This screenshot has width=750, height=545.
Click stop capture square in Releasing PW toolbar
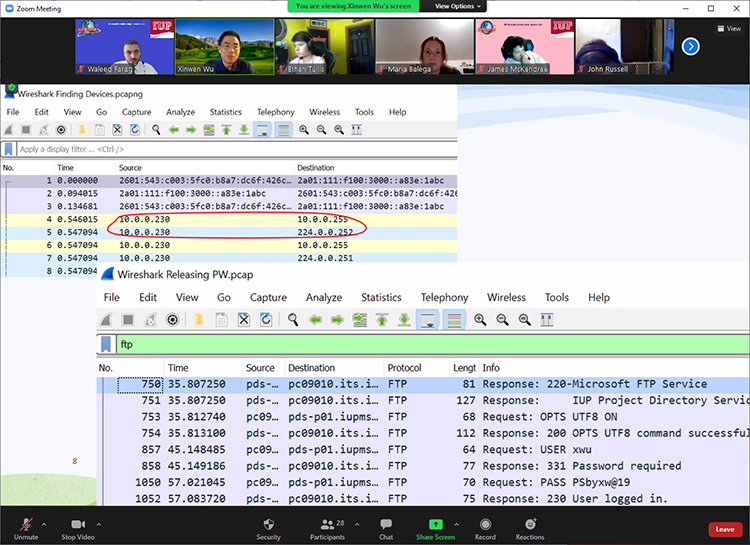128,320
